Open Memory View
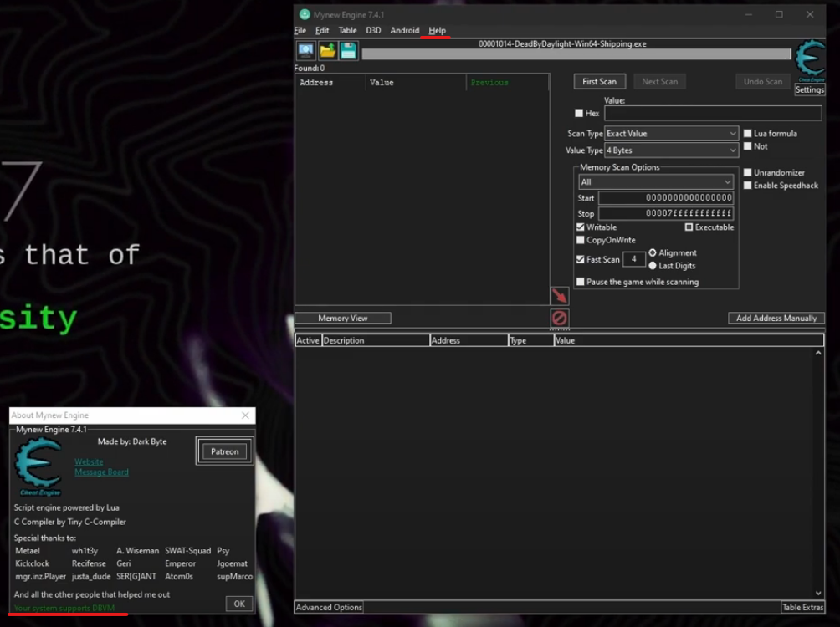840x627 pixels. click(x=343, y=318)
